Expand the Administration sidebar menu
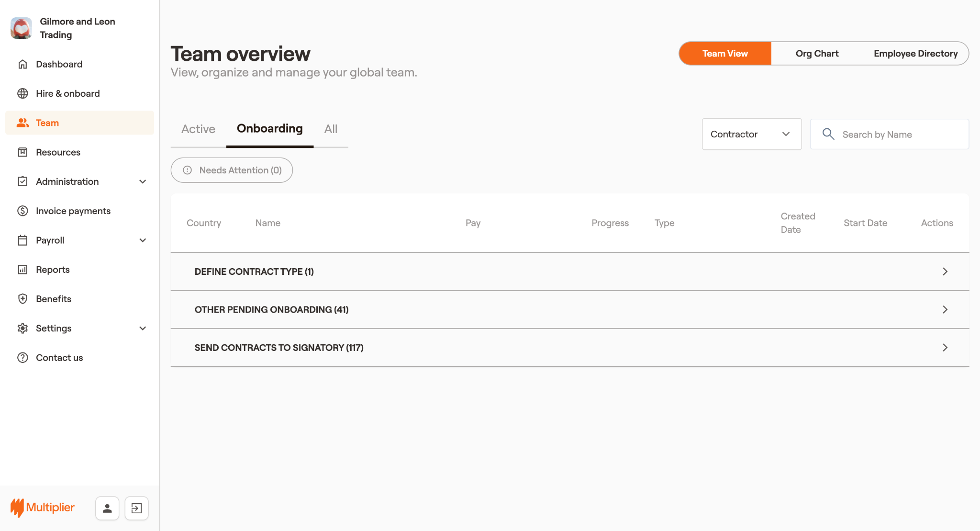This screenshot has width=980, height=531. [142, 181]
